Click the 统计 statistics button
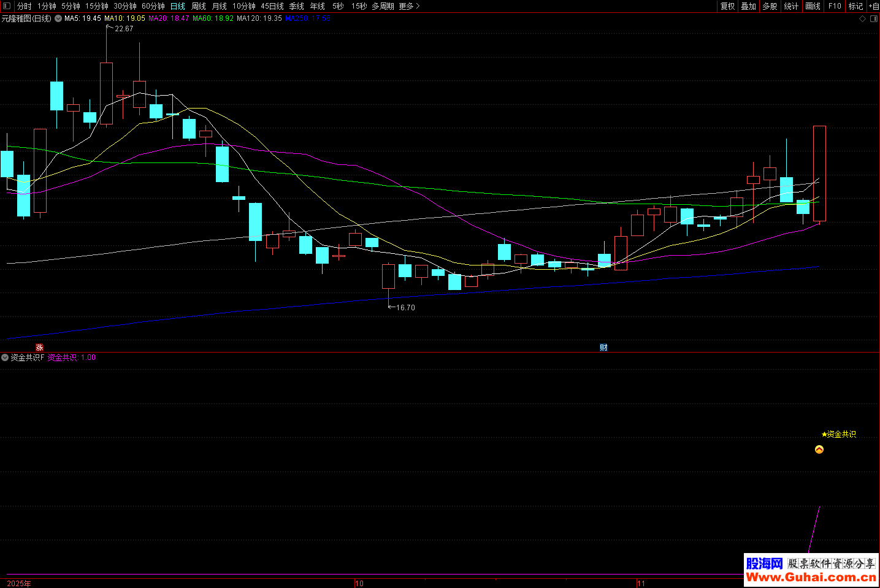Screen dimensions: 880x588 click(x=791, y=6)
